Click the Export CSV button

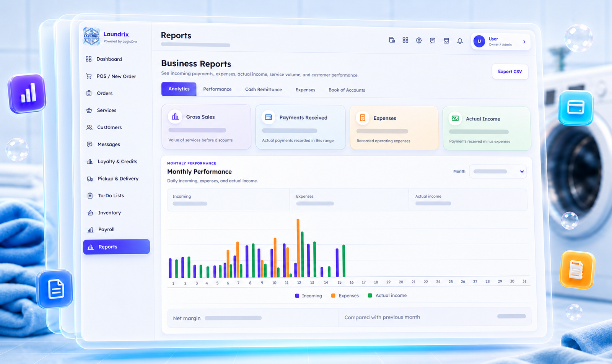click(510, 71)
